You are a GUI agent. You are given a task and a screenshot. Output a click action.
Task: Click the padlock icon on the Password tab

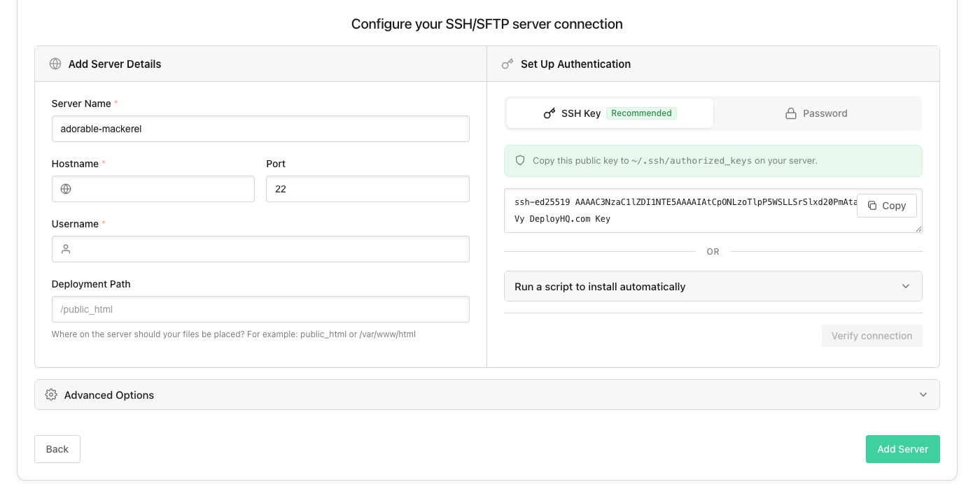coord(792,113)
